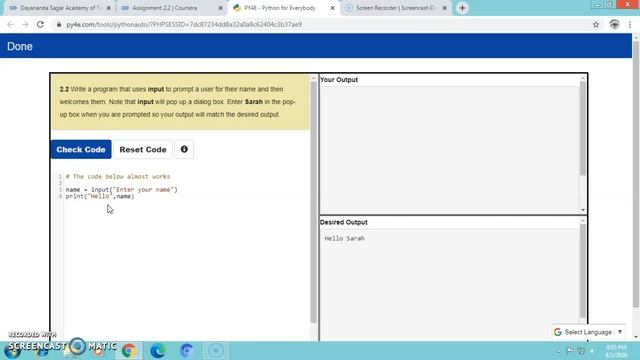
Task: Click the Done link in blue header
Action: coord(20,46)
